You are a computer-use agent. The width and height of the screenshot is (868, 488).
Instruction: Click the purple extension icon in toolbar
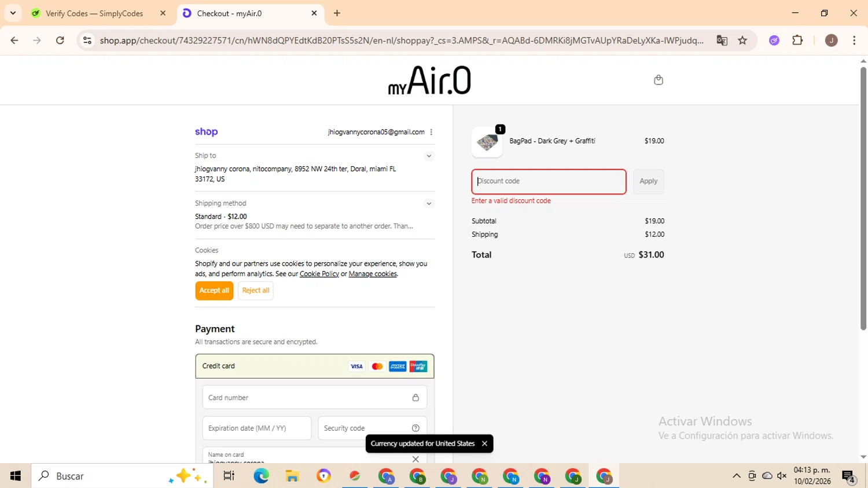click(774, 41)
